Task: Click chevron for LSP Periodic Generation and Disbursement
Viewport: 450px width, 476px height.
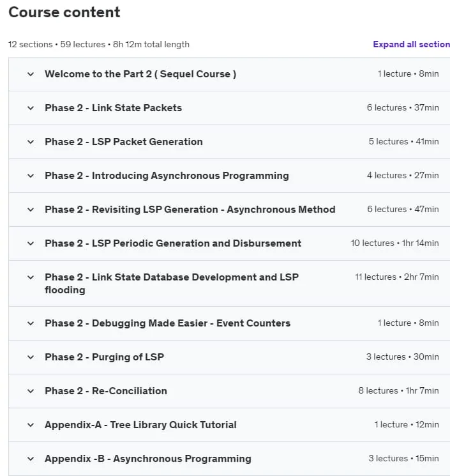Action: [31, 243]
